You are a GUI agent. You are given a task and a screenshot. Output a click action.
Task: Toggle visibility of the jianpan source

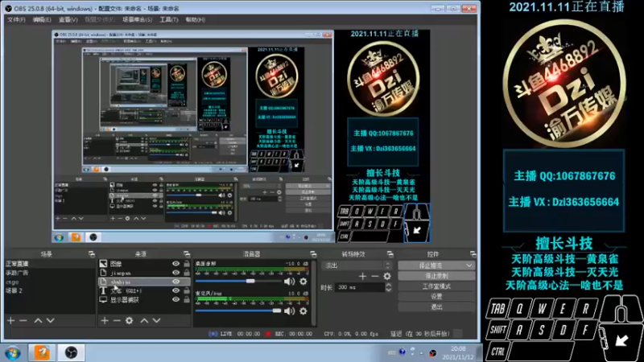pos(175,273)
